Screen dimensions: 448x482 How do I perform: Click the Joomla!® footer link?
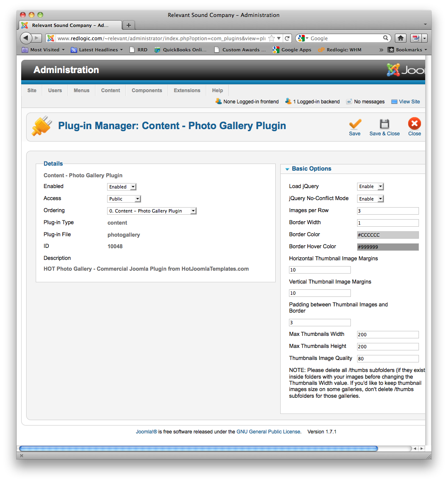click(x=147, y=432)
